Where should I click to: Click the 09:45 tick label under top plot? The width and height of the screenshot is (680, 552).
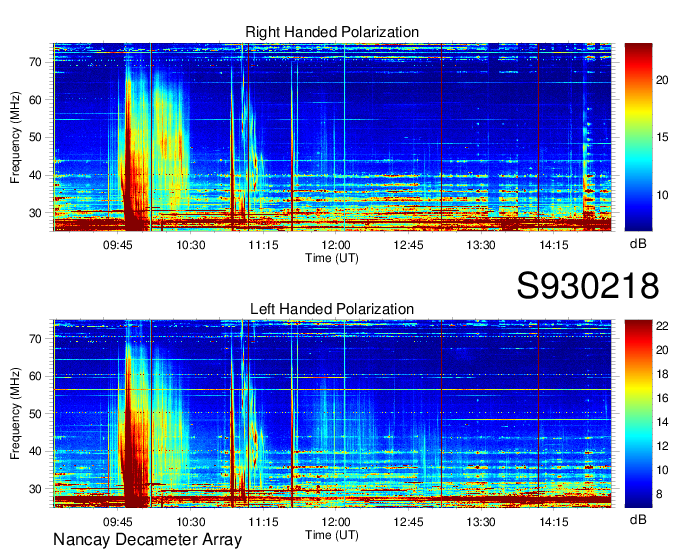click(118, 245)
